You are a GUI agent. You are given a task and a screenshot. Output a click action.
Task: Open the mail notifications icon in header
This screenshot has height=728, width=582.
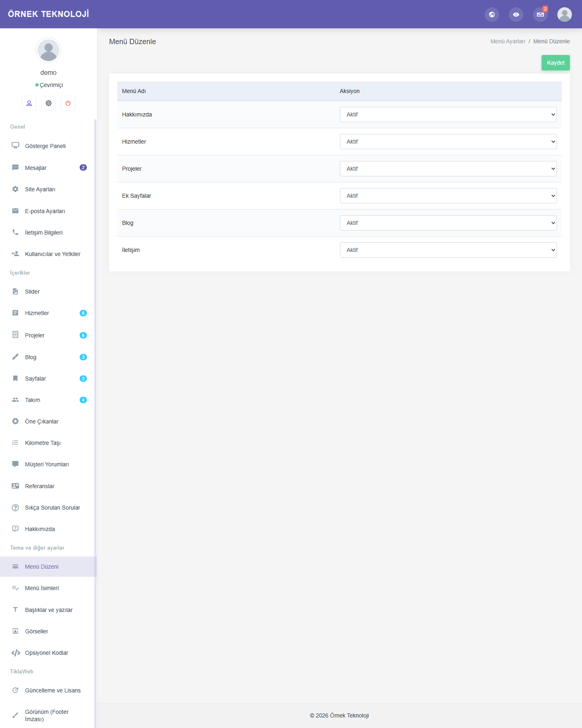click(x=540, y=15)
